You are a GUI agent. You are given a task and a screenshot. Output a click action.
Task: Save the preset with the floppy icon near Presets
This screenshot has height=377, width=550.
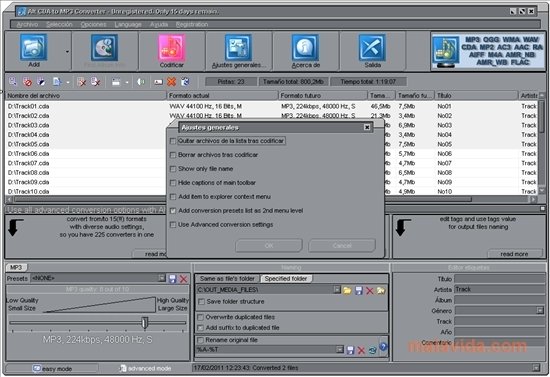[x=172, y=279]
